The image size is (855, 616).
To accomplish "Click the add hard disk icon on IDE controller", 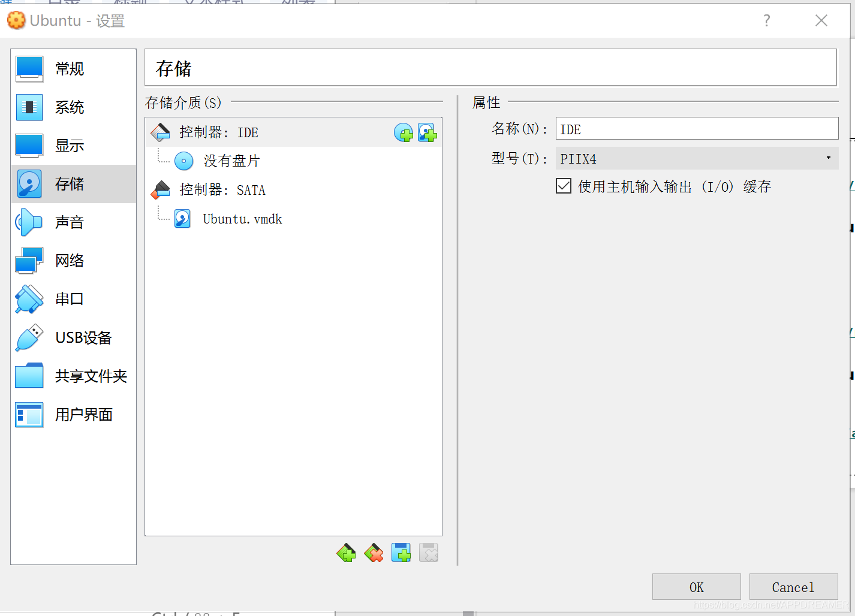I will 427,132.
